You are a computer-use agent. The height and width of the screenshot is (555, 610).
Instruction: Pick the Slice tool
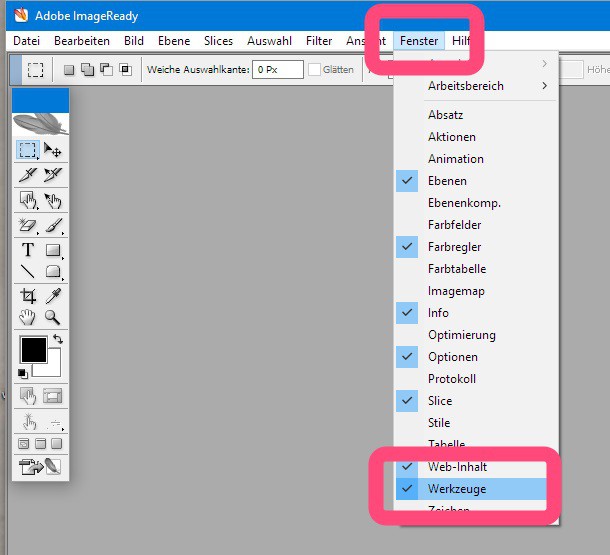(x=27, y=175)
